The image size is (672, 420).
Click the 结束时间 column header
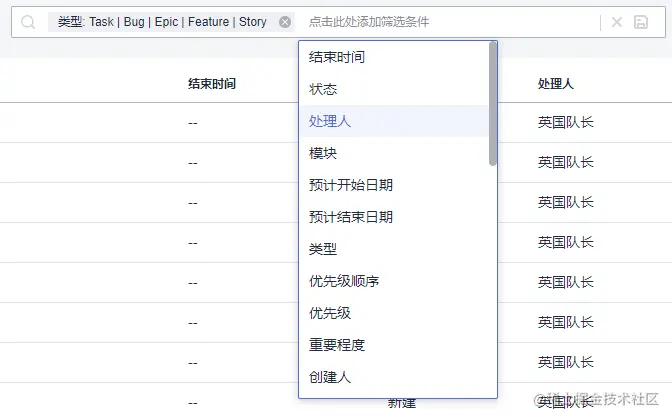click(212, 84)
